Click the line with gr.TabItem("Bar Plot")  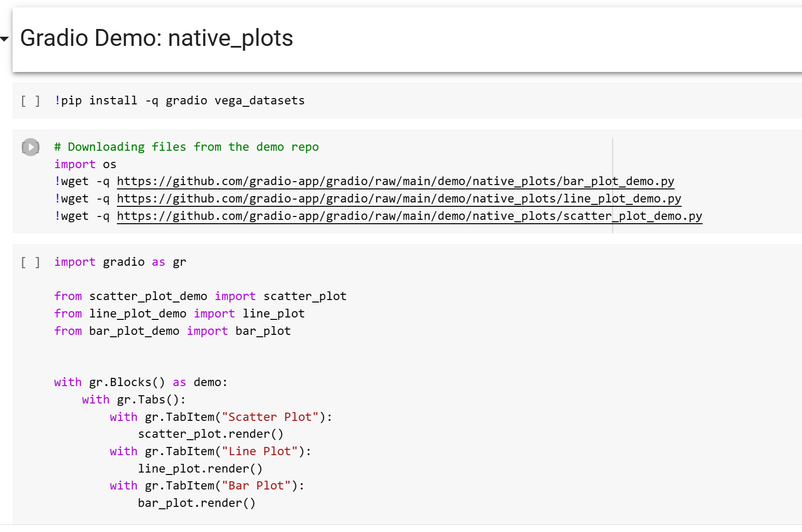pyautogui.click(x=206, y=486)
